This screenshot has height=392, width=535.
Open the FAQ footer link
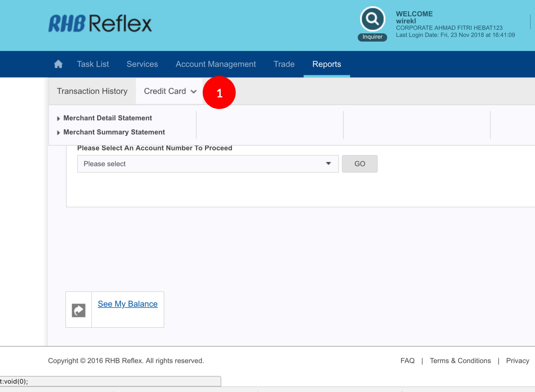pyautogui.click(x=407, y=361)
